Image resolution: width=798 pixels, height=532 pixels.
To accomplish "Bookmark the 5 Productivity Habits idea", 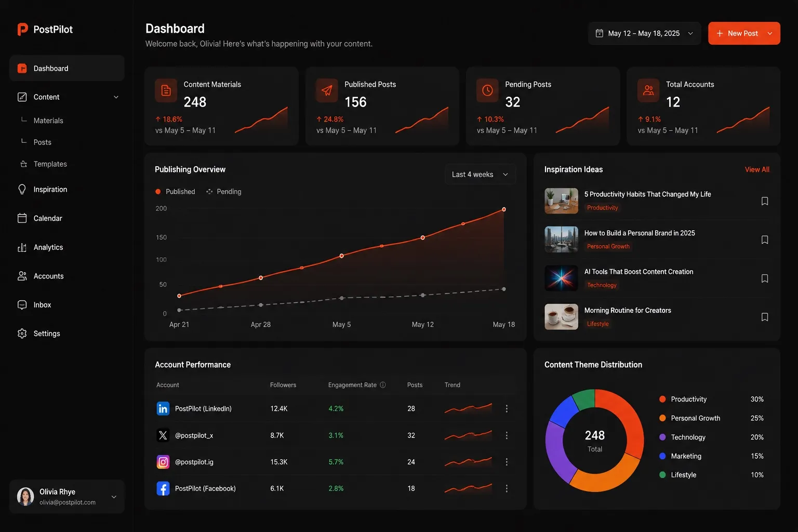I will click(765, 201).
